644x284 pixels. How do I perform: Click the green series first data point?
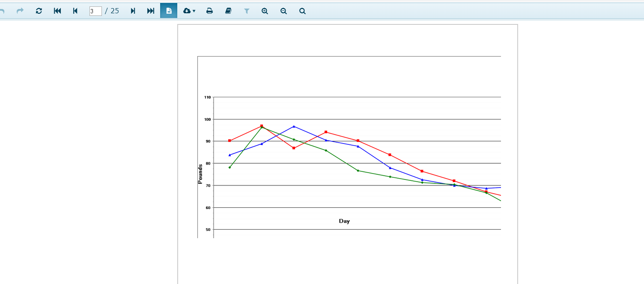click(x=230, y=167)
